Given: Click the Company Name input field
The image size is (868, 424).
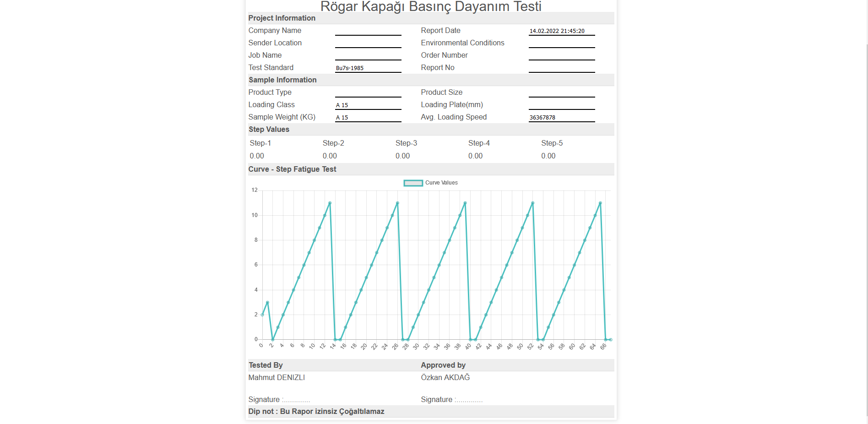Looking at the screenshot, I should 368,31.
